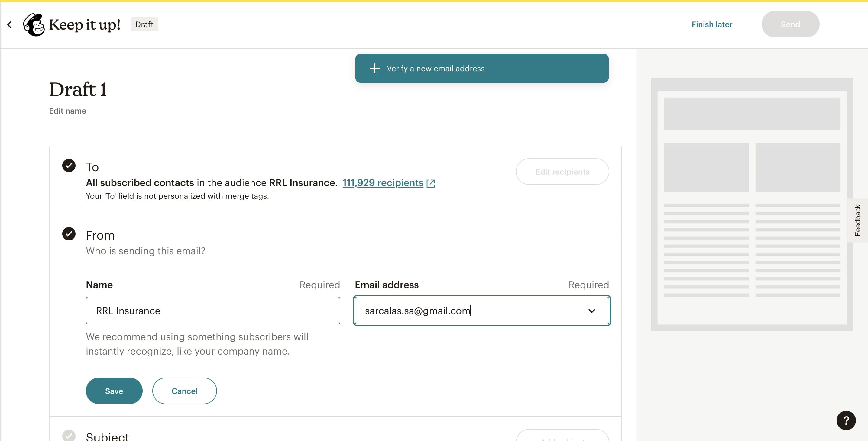Click the back arrow next to the logo
Viewport: 868px width, 441px height.
[9, 24]
